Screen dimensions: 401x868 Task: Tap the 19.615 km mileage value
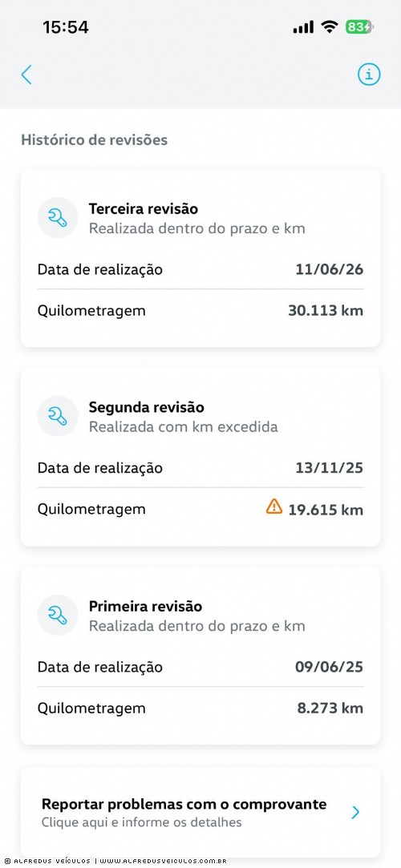tap(326, 509)
